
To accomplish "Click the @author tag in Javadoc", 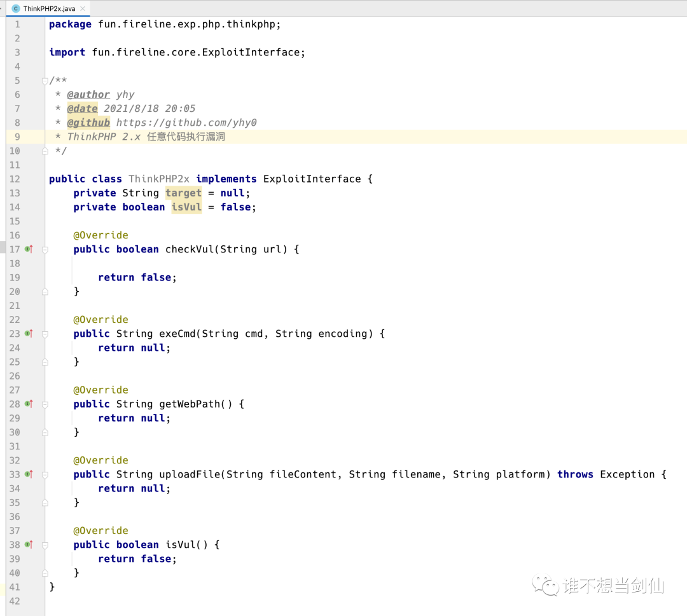I will (88, 95).
